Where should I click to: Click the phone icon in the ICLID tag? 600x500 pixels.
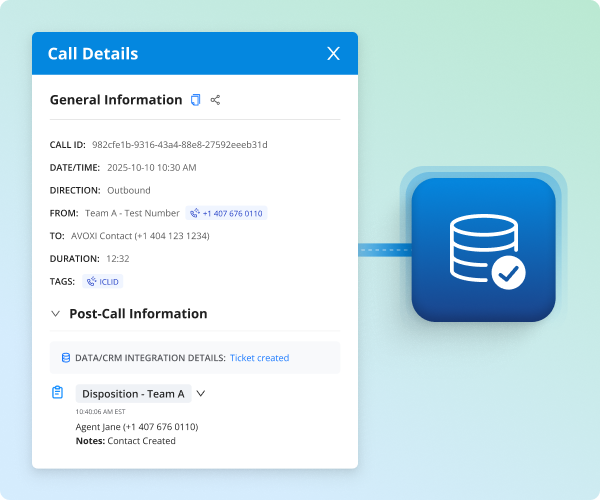point(92,282)
